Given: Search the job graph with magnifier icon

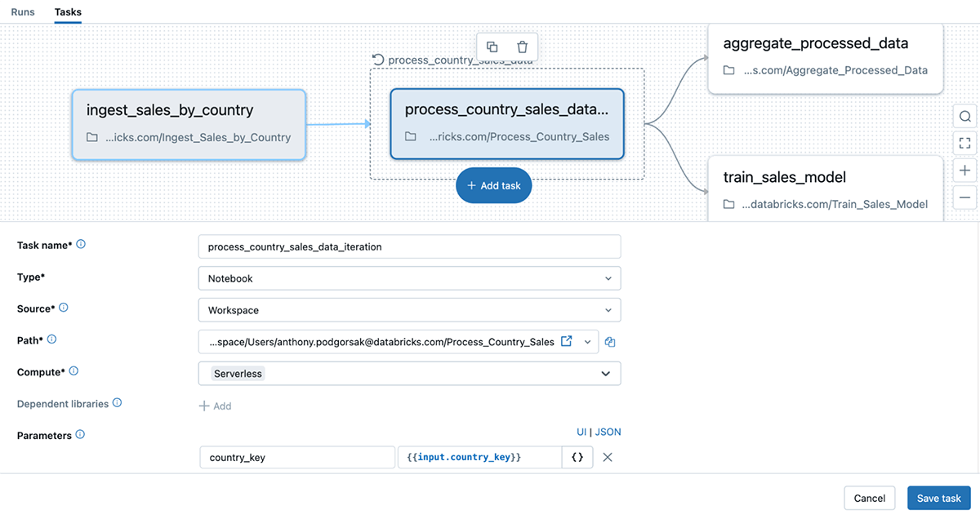Looking at the screenshot, I should click(964, 116).
